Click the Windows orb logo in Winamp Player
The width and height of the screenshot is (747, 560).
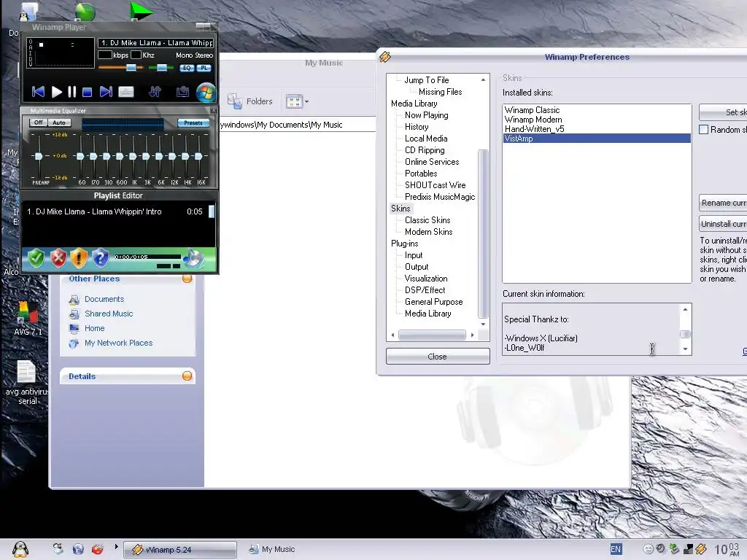[206, 93]
